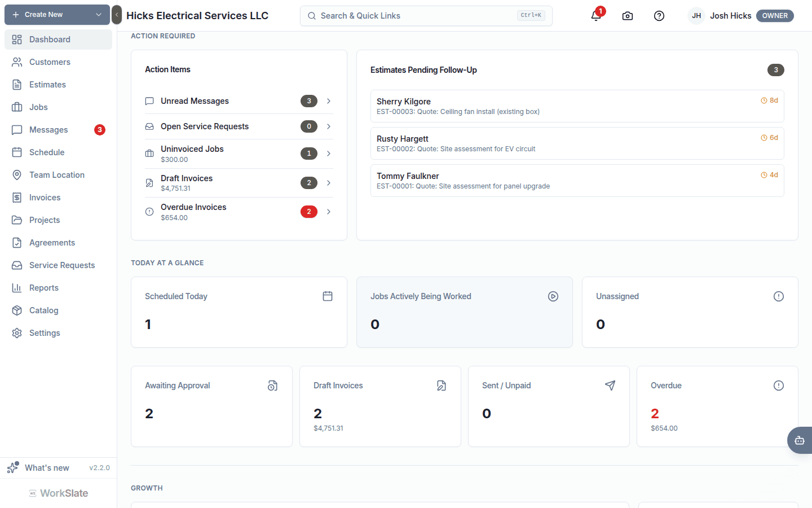Open Unread Messages row chevron
Image resolution: width=812 pixels, height=508 pixels.
coord(329,101)
